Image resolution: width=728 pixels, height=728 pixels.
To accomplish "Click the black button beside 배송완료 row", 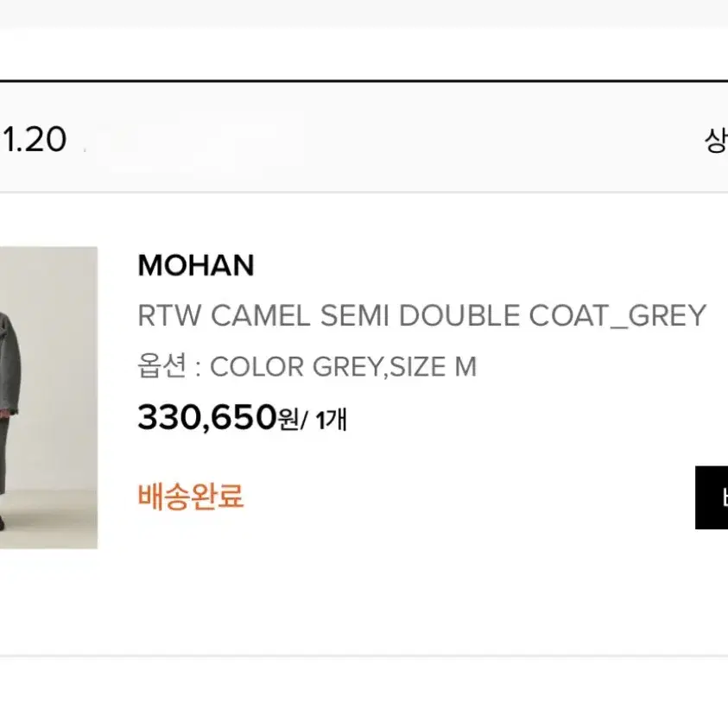I will (x=712, y=497).
